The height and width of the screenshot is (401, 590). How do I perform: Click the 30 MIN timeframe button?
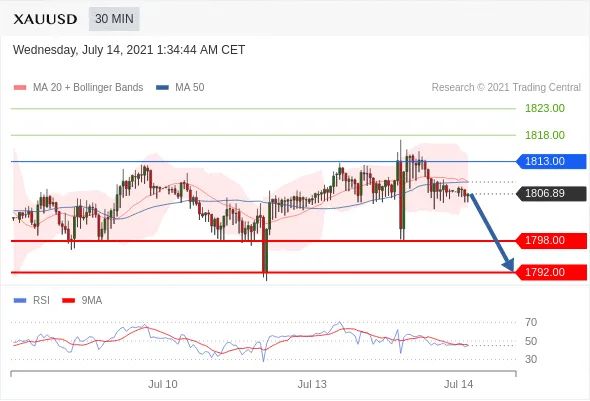[x=114, y=19]
